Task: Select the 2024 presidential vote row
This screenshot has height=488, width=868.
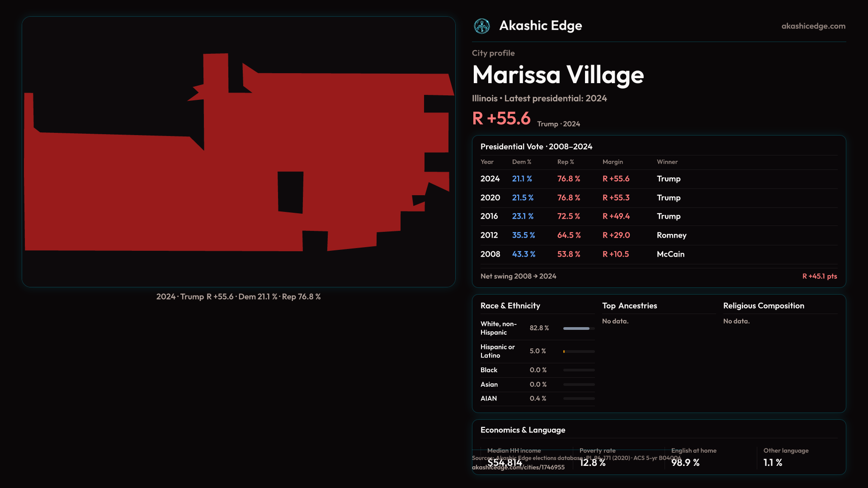Action: [658, 179]
